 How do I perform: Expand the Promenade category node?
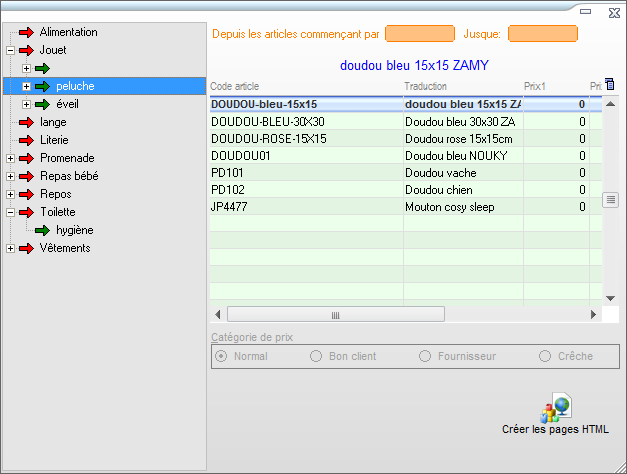click(10, 158)
